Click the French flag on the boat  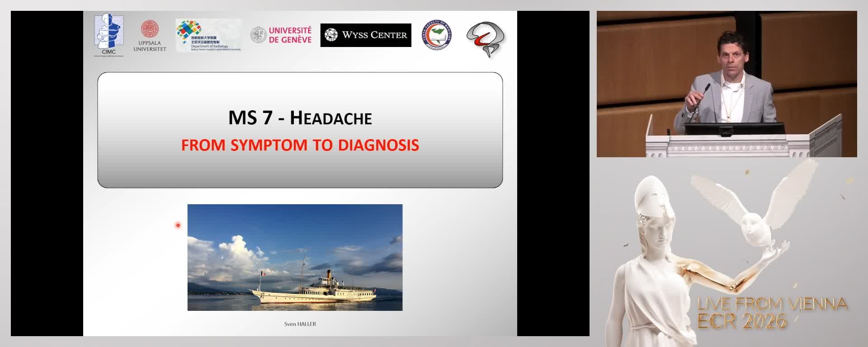point(262,274)
